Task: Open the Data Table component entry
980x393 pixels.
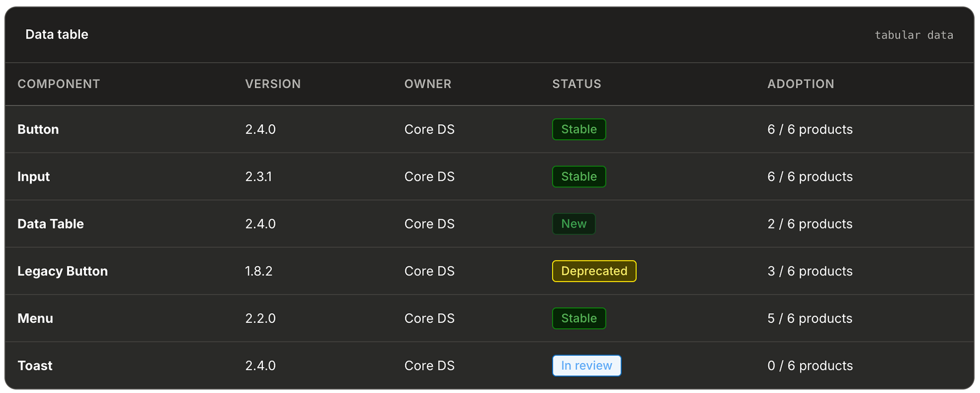Action: (51, 224)
